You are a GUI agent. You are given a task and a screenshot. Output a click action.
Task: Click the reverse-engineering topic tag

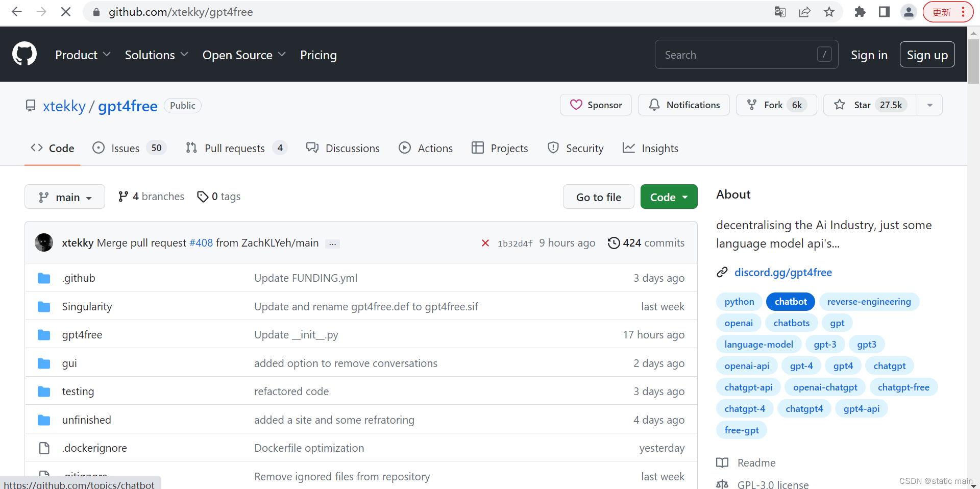point(869,302)
